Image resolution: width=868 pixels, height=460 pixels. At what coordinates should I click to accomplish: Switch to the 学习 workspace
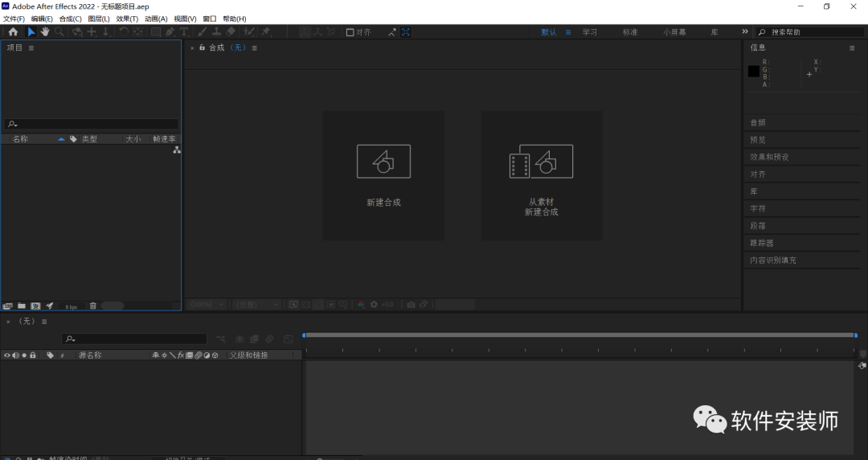(x=590, y=32)
